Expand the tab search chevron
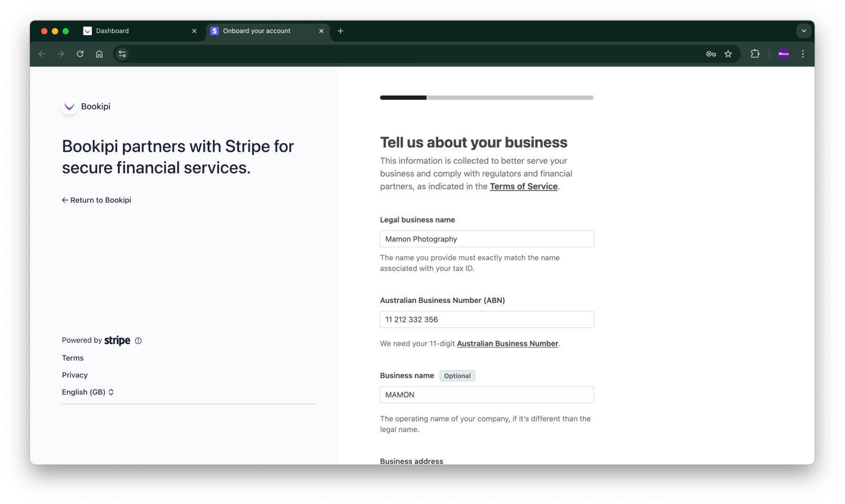 pos(803,31)
